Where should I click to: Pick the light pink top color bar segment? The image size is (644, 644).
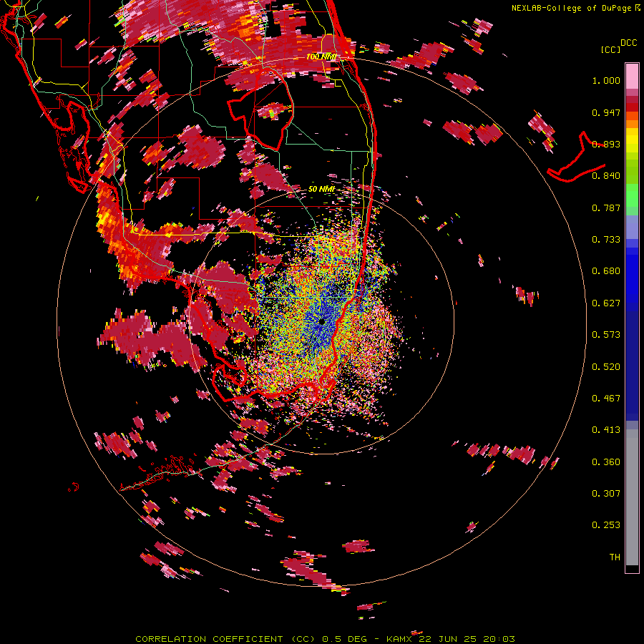coord(632,76)
